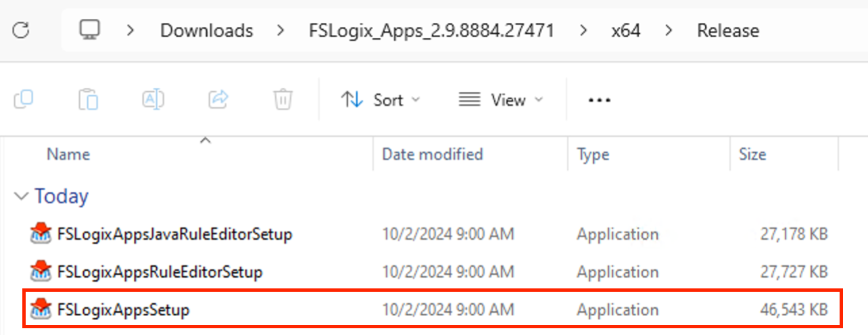Click the date of FSLogixAppsRuleEditorSetup
Viewport: 868px width, 335px height.
pos(449,272)
